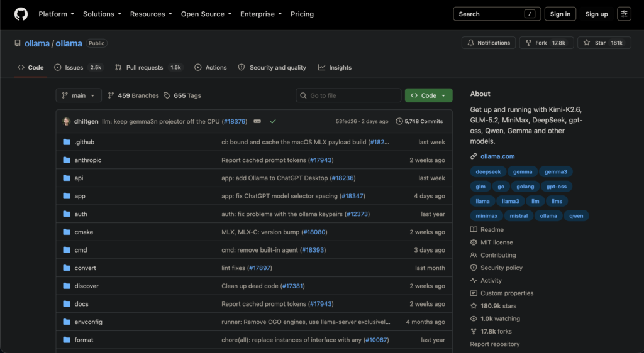This screenshot has width=644, height=353.
Task: Open pull request #18393 link
Action: tap(313, 250)
